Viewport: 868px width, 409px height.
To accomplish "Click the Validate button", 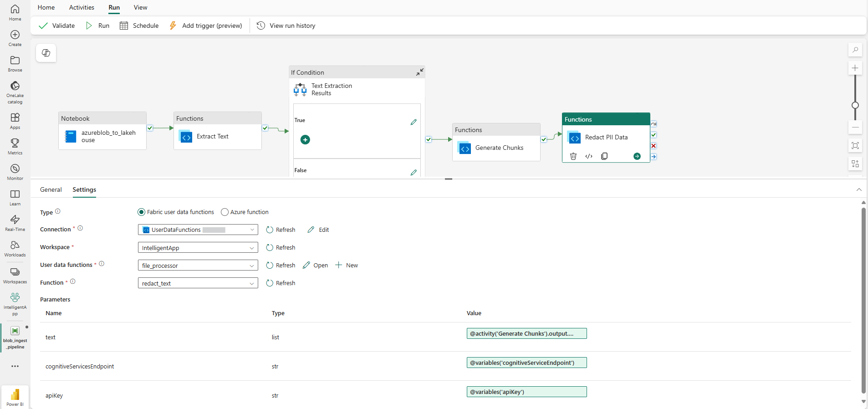I will [x=57, y=26].
